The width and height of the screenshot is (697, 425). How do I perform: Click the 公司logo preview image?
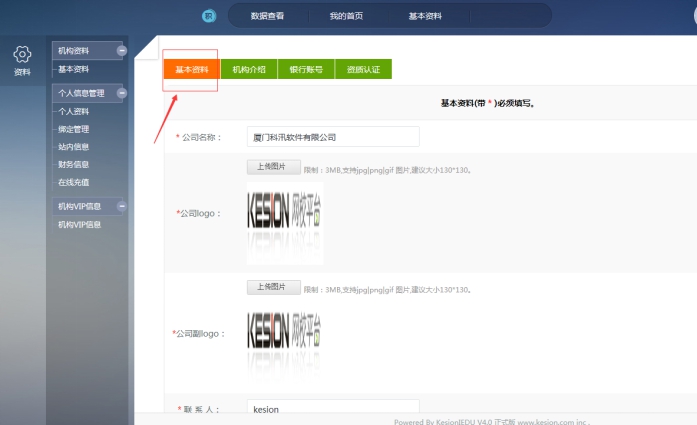(285, 219)
